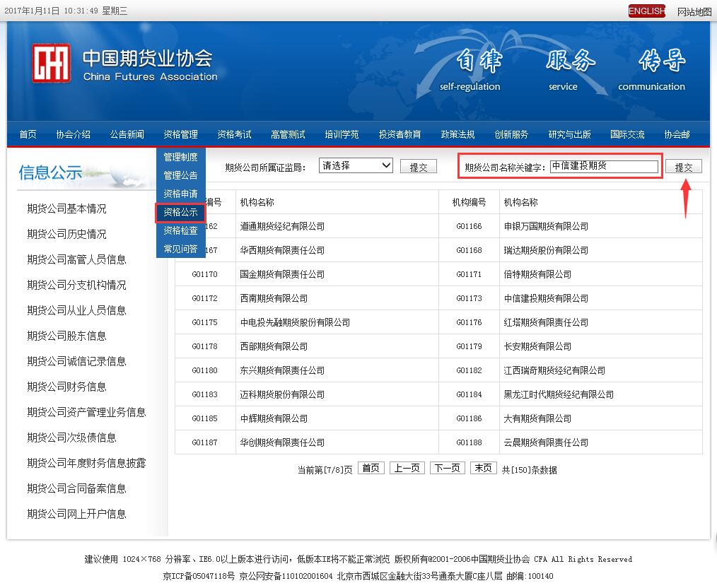Open the 网站地图 site map link
Screen dimensions: 717x588
tap(694, 12)
